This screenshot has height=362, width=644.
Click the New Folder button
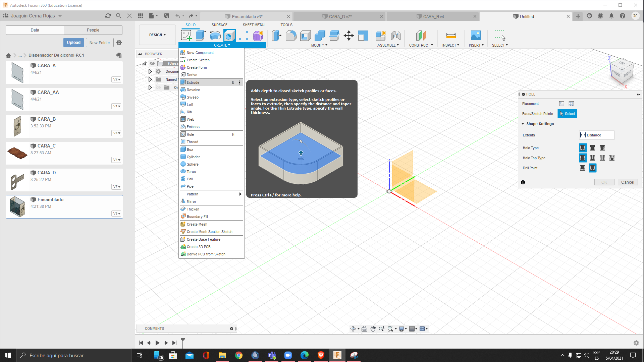pos(100,43)
